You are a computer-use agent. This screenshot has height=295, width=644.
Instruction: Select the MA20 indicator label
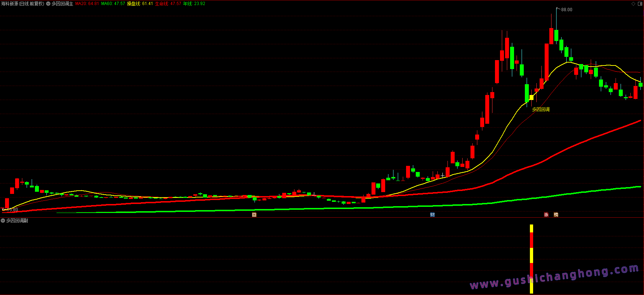pyautogui.click(x=87, y=4)
